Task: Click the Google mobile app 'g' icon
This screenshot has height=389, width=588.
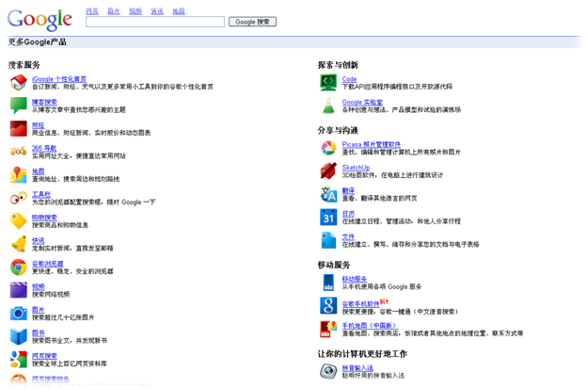Action: (x=328, y=305)
